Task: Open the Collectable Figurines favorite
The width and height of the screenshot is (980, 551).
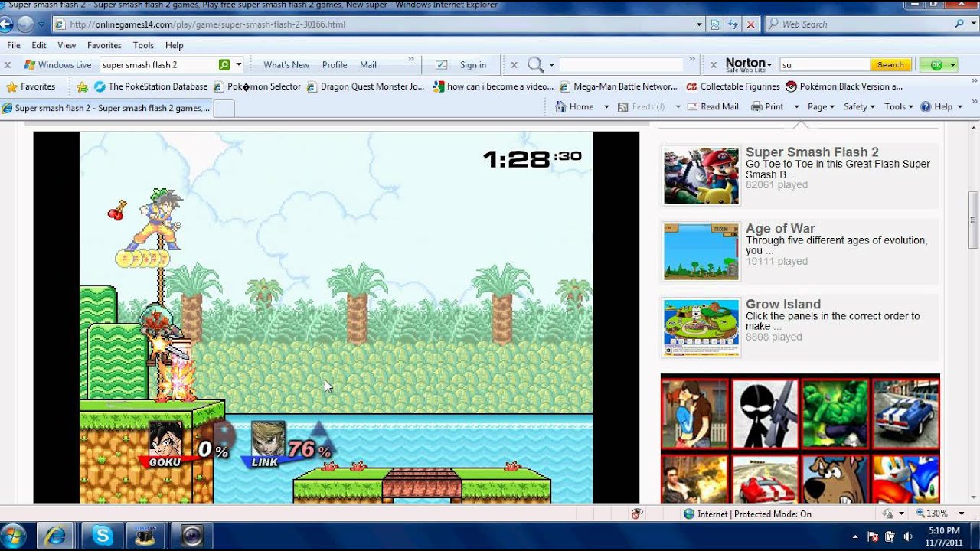Action: 733,86
